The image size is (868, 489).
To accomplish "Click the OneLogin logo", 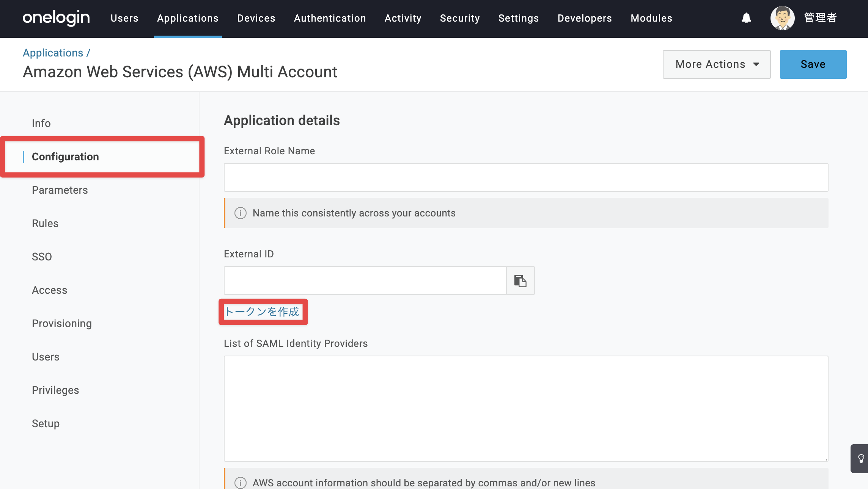I will [56, 18].
